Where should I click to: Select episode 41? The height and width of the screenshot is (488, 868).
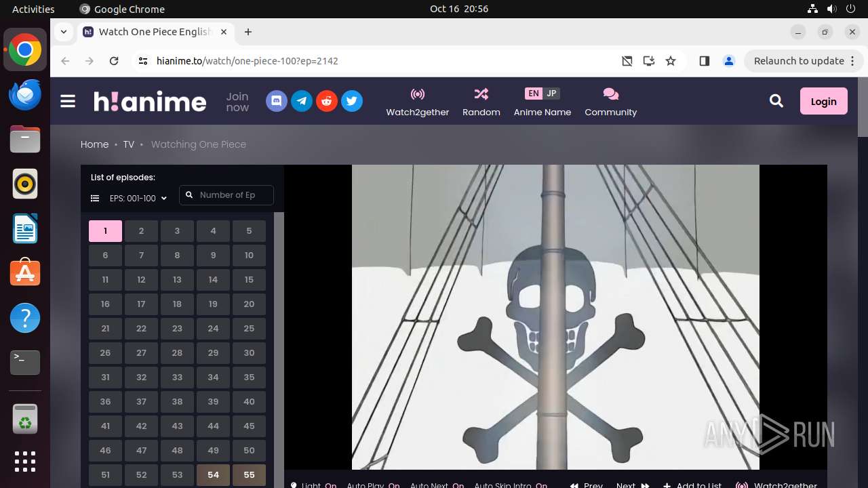tap(105, 426)
